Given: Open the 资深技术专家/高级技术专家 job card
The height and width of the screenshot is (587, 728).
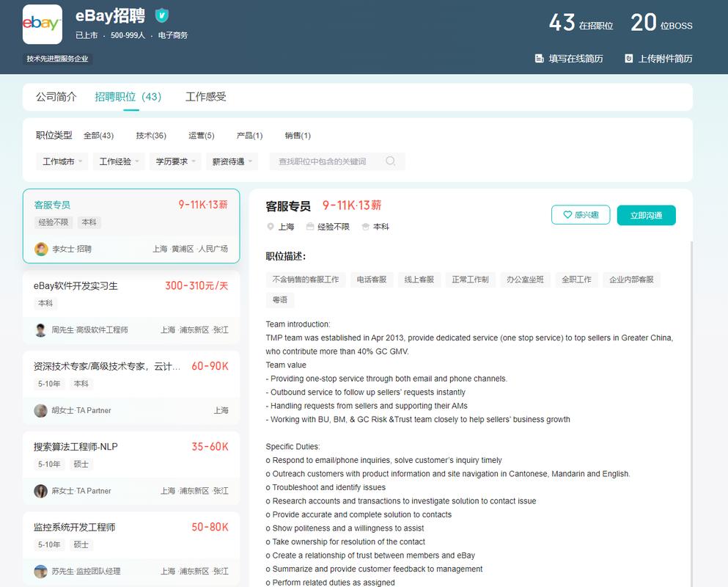Looking at the screenshot, I should [131, 388].
